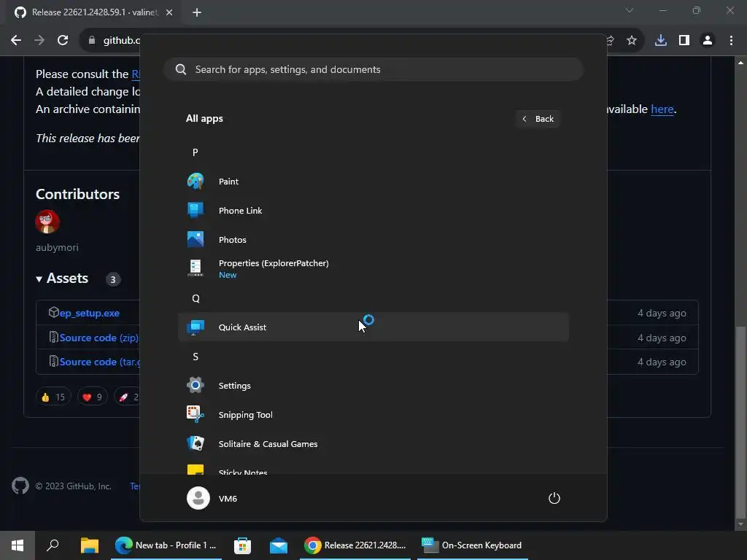This screenshot has height=560, width=747.
Task: Open Properties (ExplorerPatcher) entry
Action: click(x=373, y=268)
